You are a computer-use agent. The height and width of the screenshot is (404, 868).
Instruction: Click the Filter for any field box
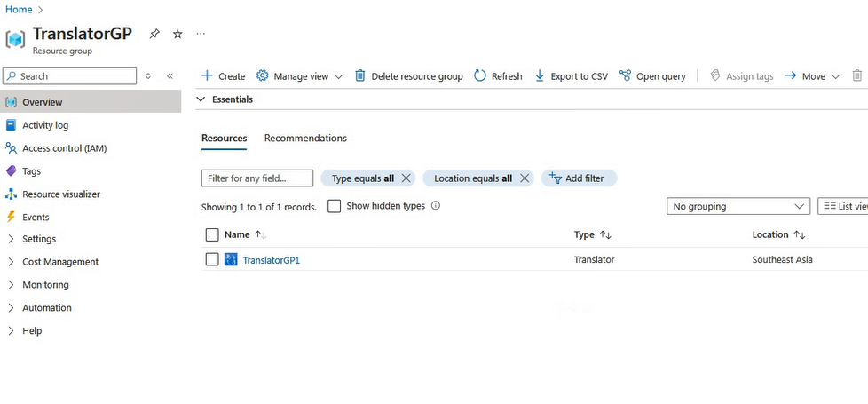(257, 178)
